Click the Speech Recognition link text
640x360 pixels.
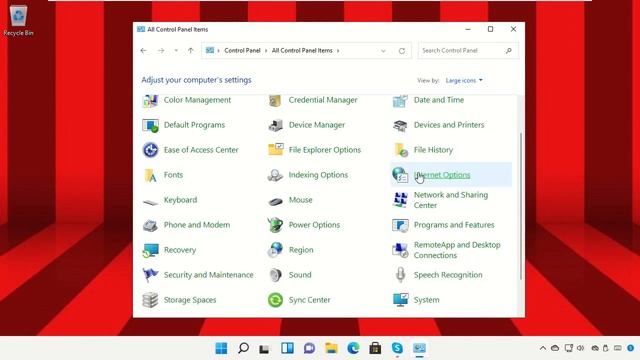click(448, 275)
